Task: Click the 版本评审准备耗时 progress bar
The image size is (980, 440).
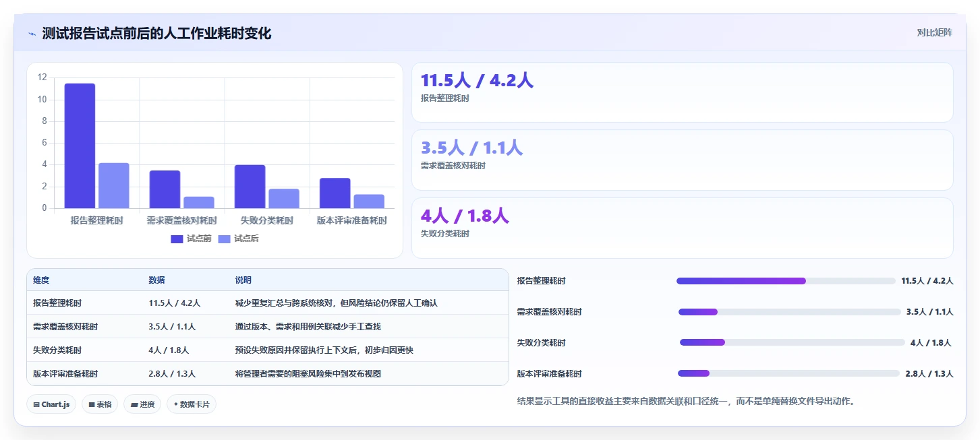Action: click(788, 373)
